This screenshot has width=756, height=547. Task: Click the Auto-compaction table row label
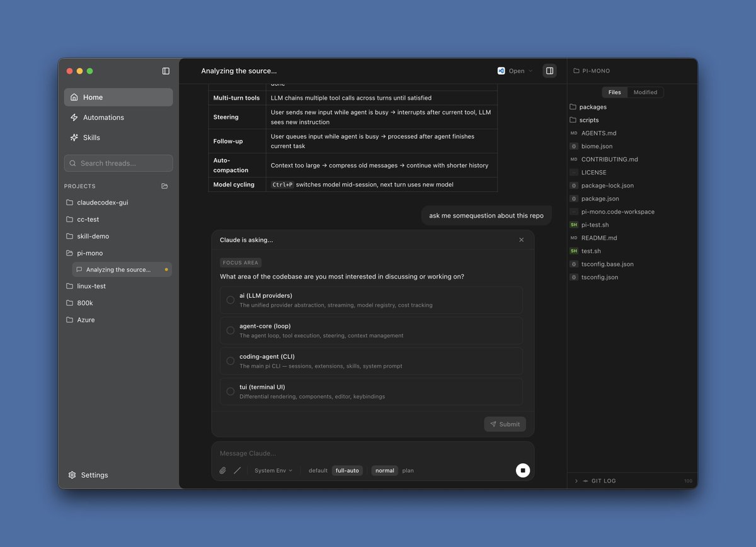tap(231, 165)
